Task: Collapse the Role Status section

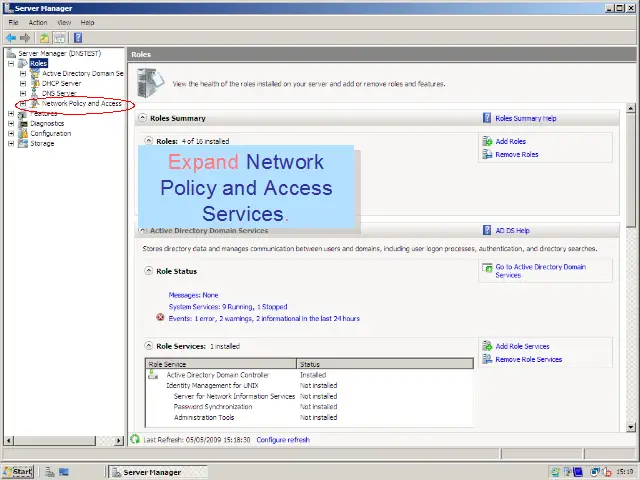Action: tap(149, 271)
